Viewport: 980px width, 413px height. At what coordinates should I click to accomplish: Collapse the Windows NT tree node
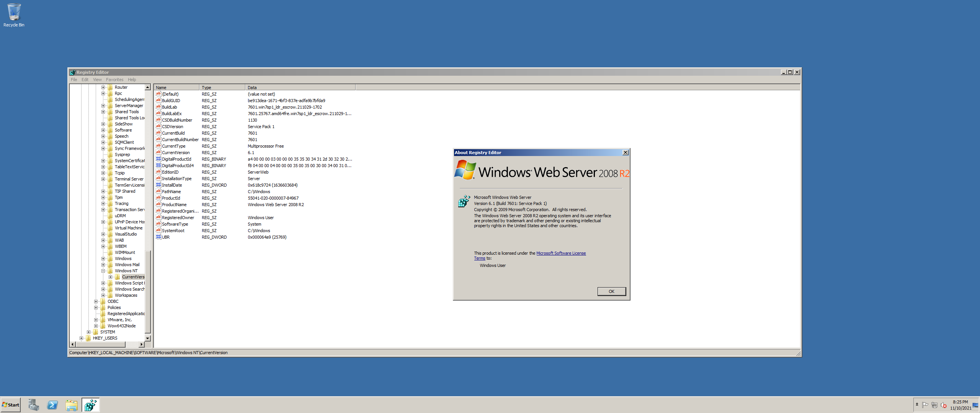coord(103,271)
